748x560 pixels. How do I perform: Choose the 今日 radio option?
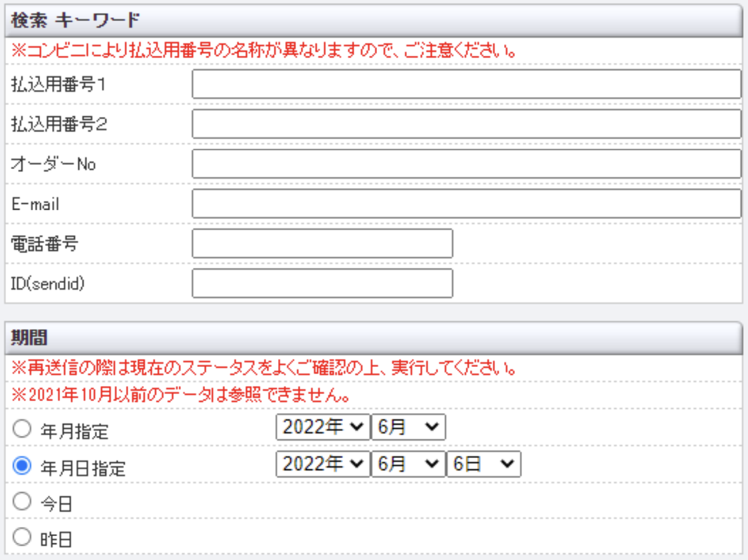pos(22,501)
